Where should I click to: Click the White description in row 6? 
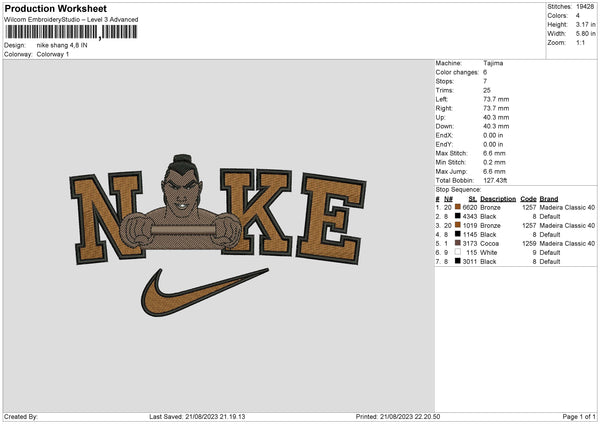click(489, 253)
